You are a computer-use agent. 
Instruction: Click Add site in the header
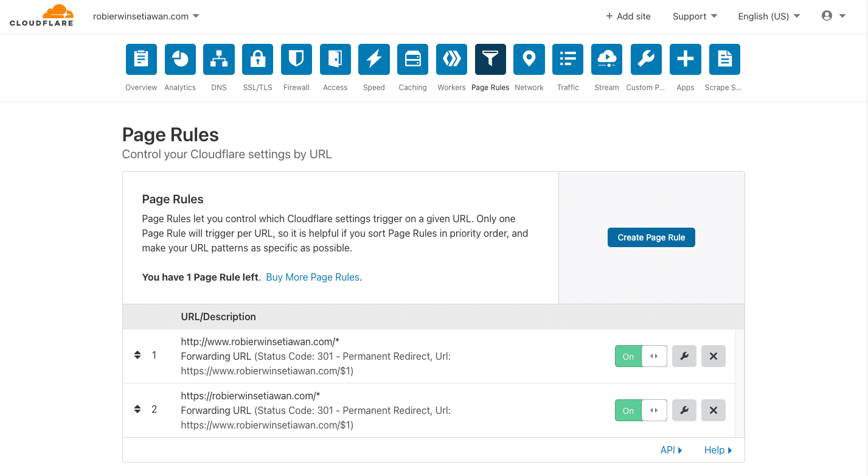(628, 16)
